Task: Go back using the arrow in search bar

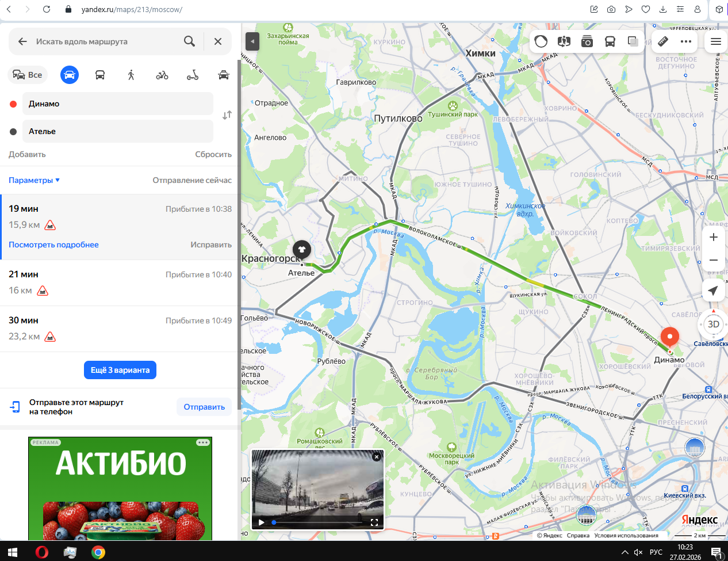Action: pyautogui.click(x=22, y=41)
